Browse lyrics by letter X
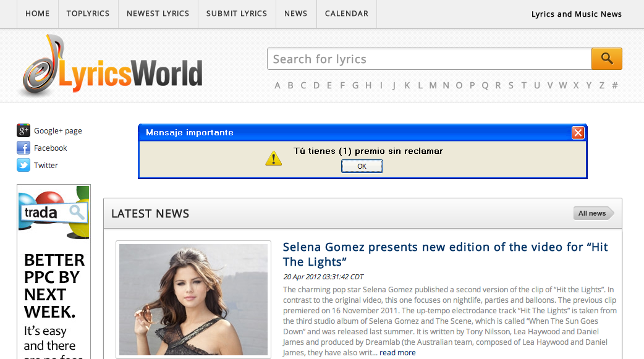This screenshot has height=359, width=644. click(576, 85)
